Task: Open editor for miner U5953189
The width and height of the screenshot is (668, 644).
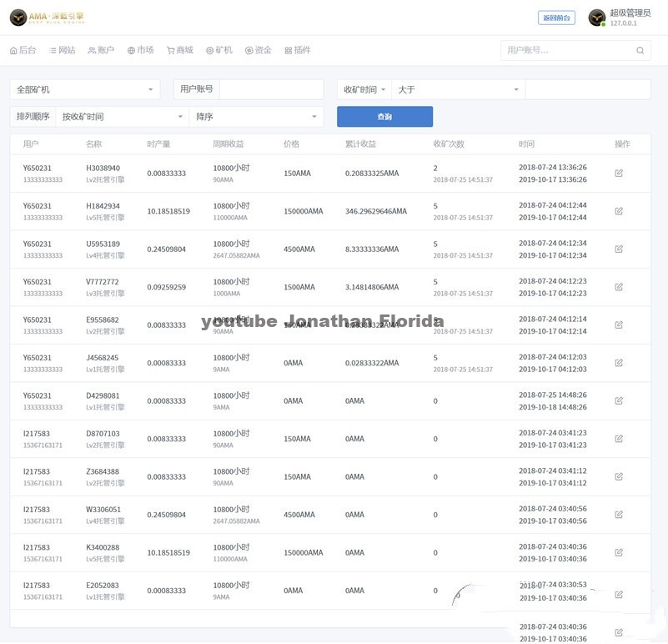Action: [619, 249]
